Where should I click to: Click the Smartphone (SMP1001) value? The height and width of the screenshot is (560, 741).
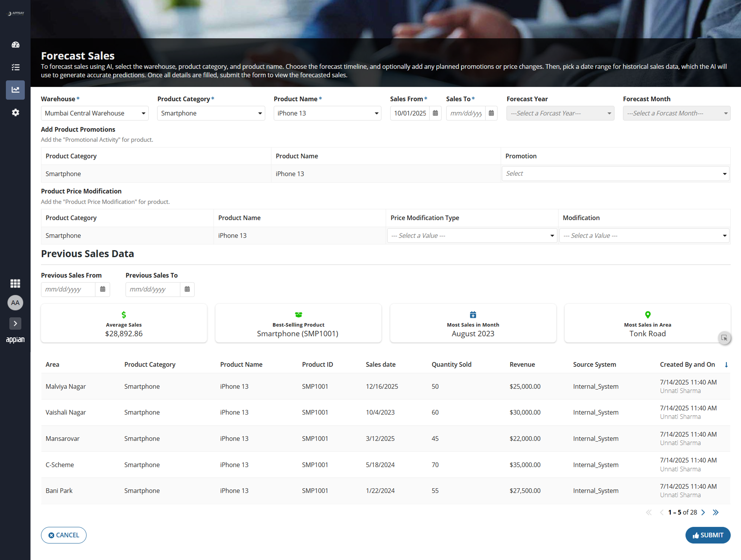point(298,334)
